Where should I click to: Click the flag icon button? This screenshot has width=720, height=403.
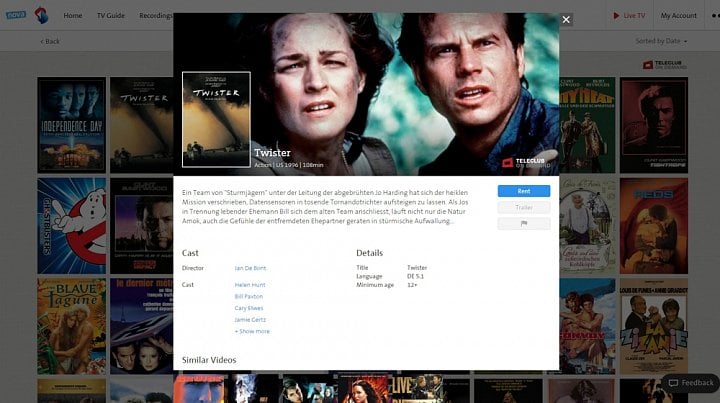(523, 224)
